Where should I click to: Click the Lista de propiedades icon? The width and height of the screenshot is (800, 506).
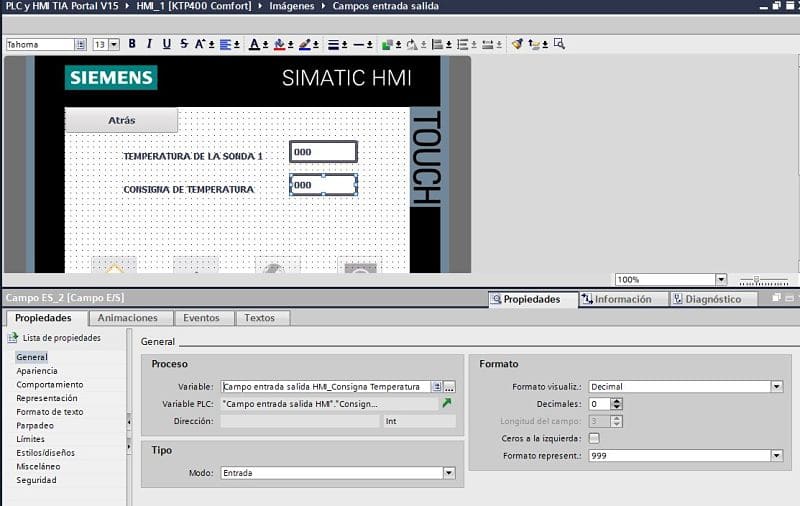tap(12, 338)
